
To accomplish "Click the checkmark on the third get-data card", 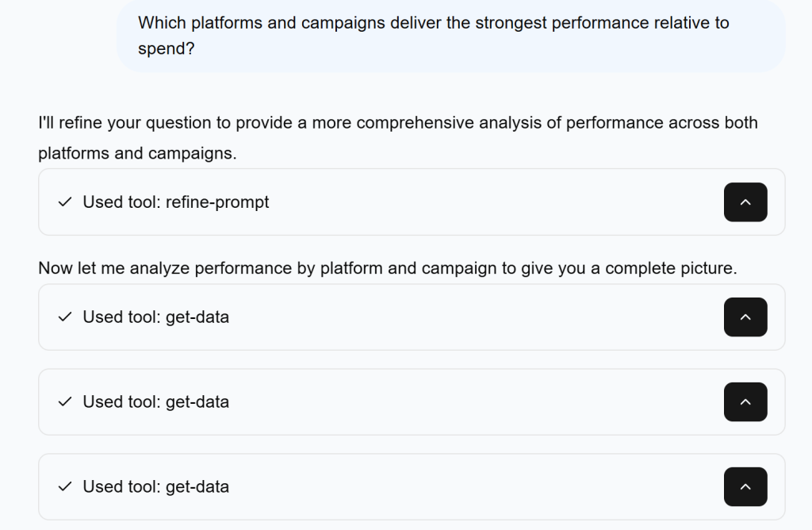I will tap(64, 486).
